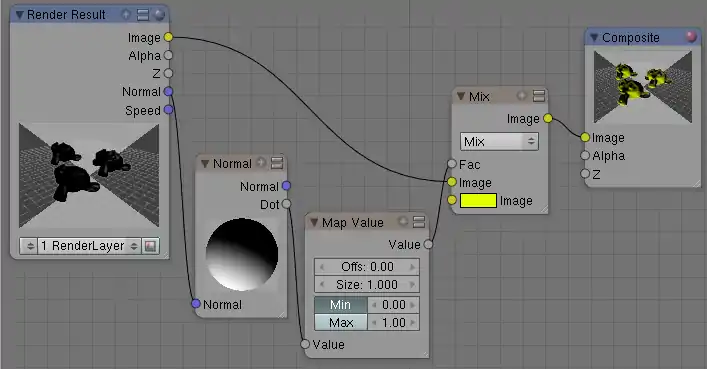Click the render image icon beside RenderLayer selector
Screen dimensions: 707x369
pos(150,246)
